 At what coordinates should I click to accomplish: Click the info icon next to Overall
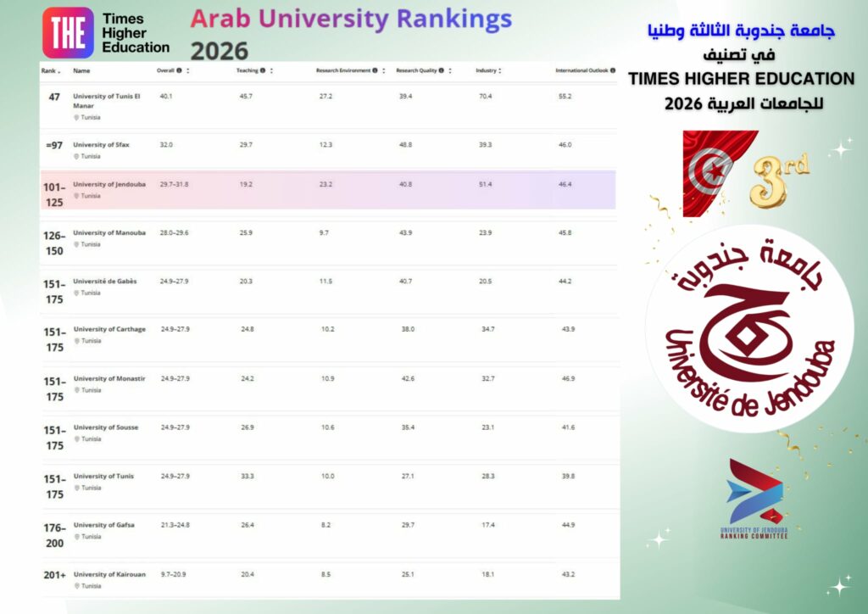[180, 71]
